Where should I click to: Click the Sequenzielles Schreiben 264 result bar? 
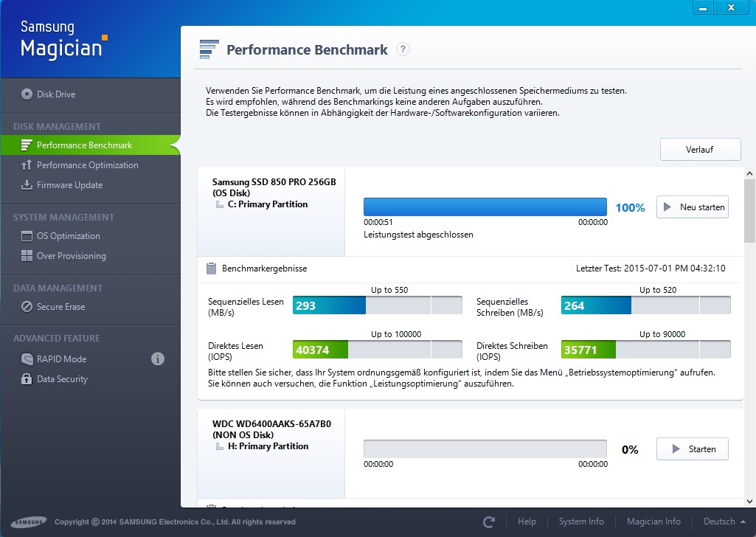pyautogui.click(x=645, y=305)
